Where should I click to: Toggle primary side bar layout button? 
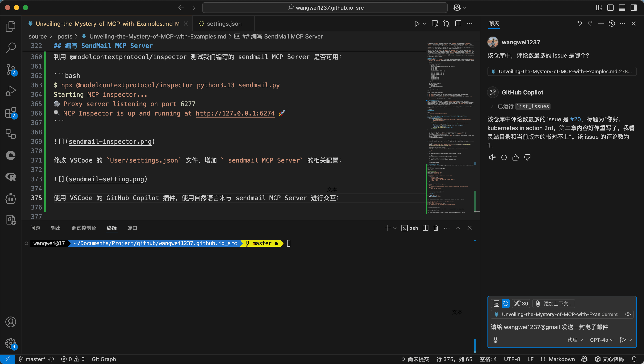coord(610,8)
